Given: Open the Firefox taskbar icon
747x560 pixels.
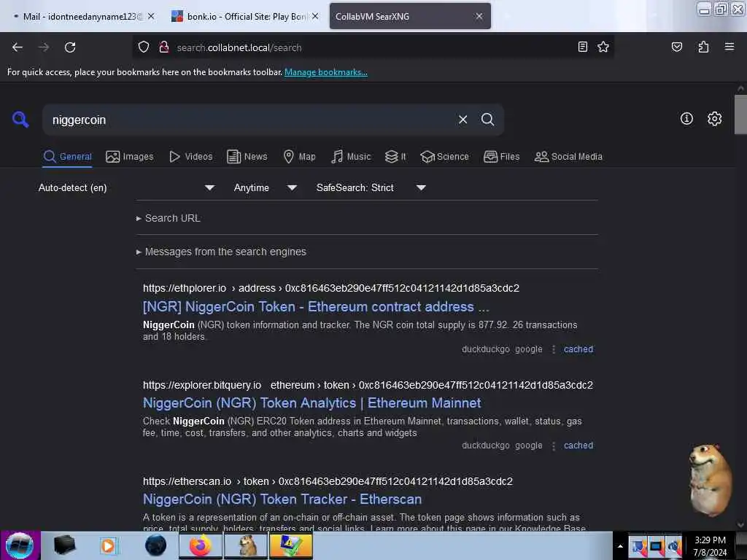Looking at the screenshot, I should coord(200,545).
